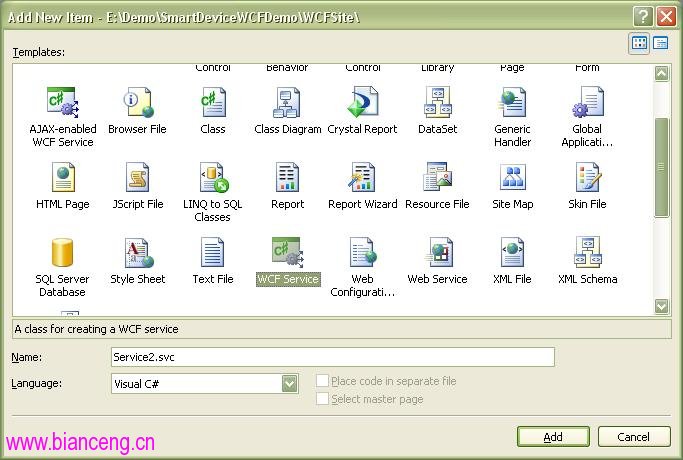Select the Crystal Report template icon
The image size is (683, 460).
(x=362, y=102)
